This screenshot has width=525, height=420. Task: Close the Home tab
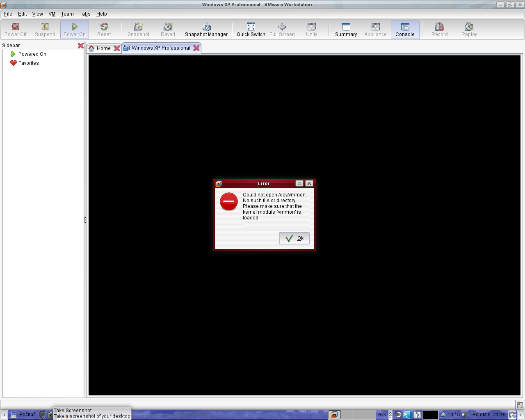point(117,48)
